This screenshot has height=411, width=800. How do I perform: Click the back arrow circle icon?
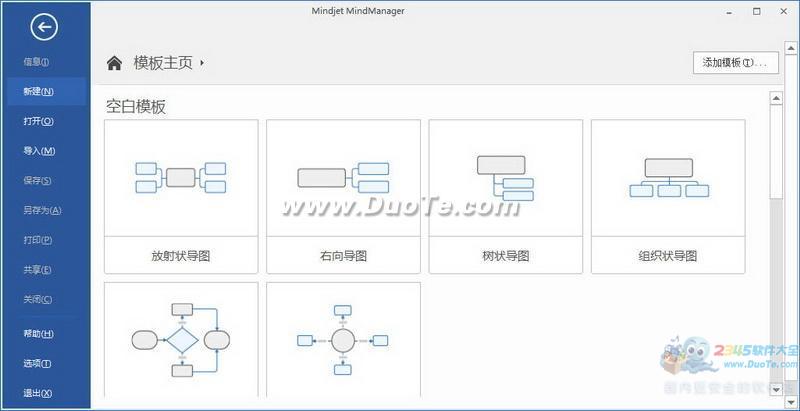tap(44, 27)
